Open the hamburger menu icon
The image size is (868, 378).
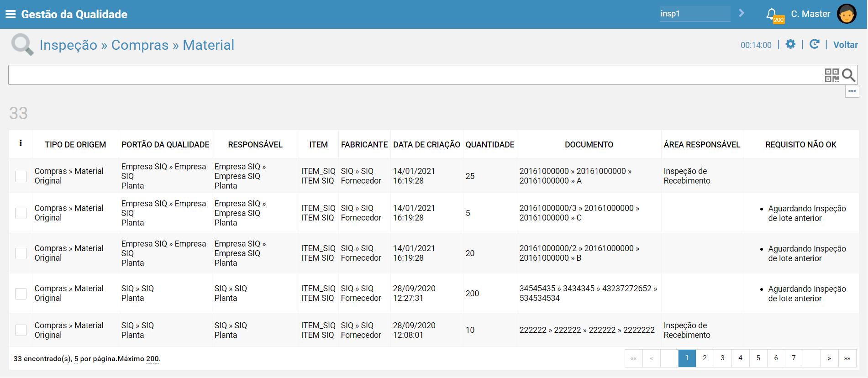pyautogui.click(x=11, y=14)
